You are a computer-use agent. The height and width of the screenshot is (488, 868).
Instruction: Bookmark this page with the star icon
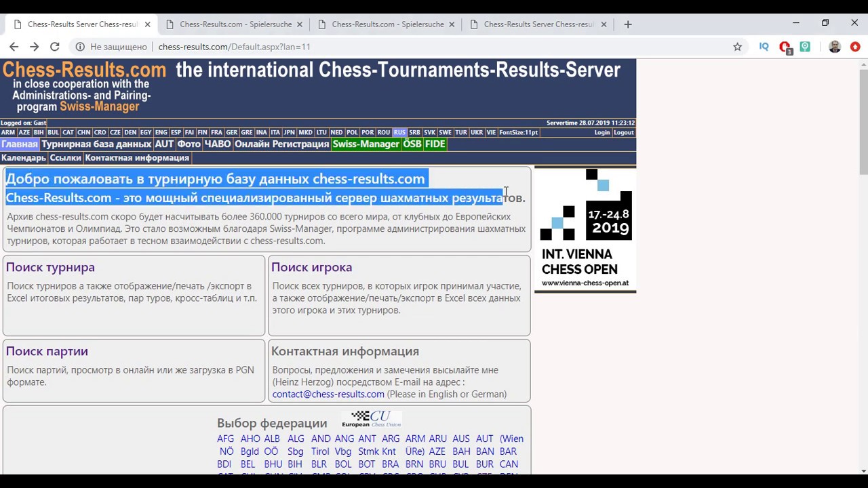click(x=737, y=47)
